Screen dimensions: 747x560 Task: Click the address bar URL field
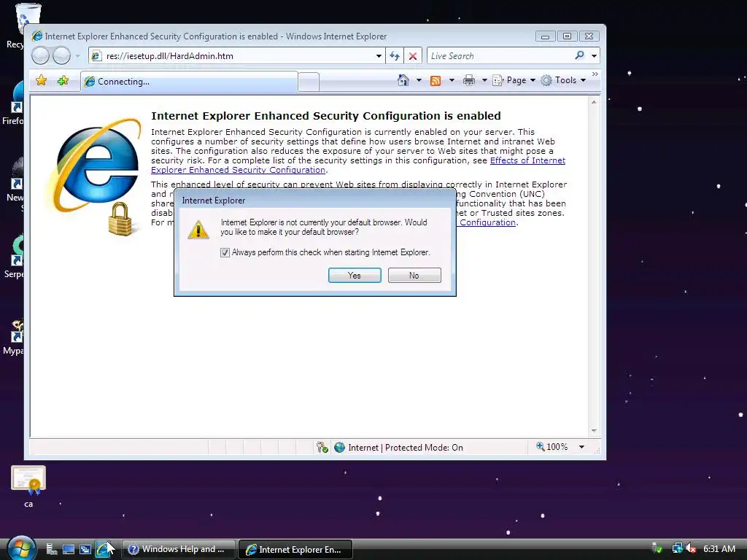click(x=239, y=55)
